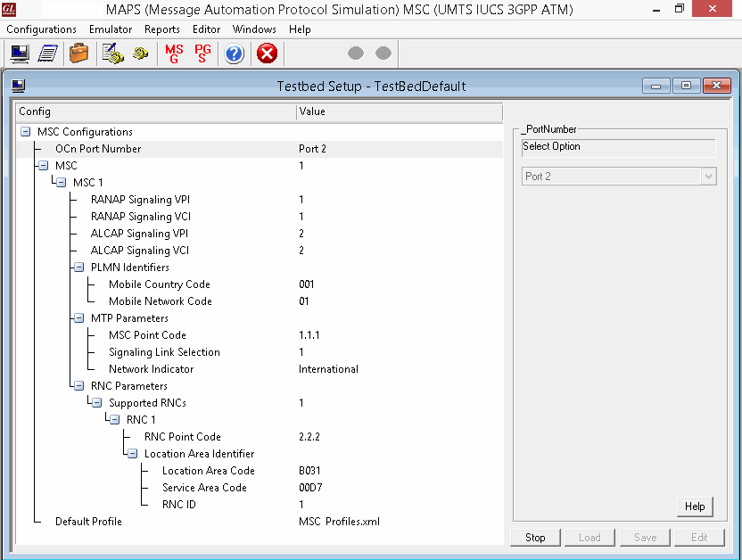Screen dimensions: 742x560
Task: Click the briefcase call generation icon
Action: click(78, 54)
